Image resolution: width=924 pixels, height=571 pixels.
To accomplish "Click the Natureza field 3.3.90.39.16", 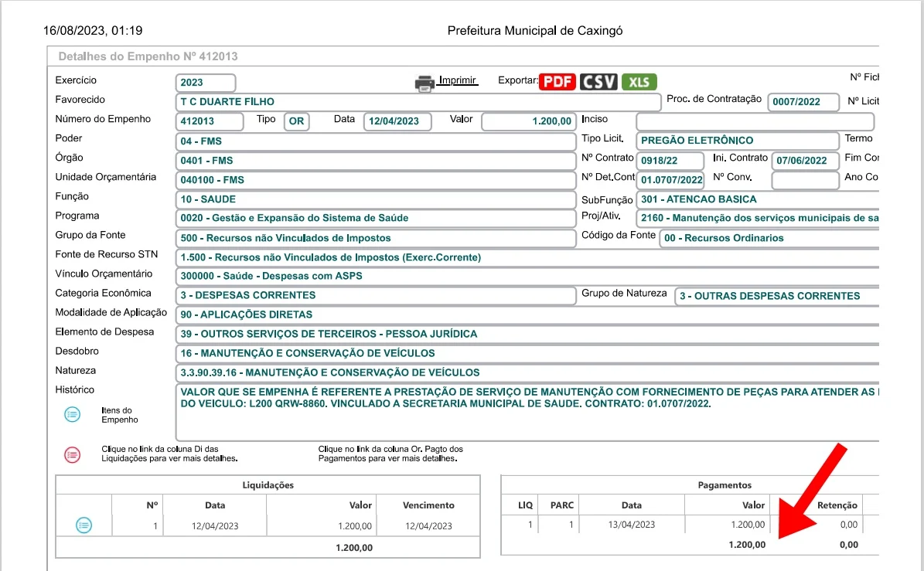I will (527, 373).
